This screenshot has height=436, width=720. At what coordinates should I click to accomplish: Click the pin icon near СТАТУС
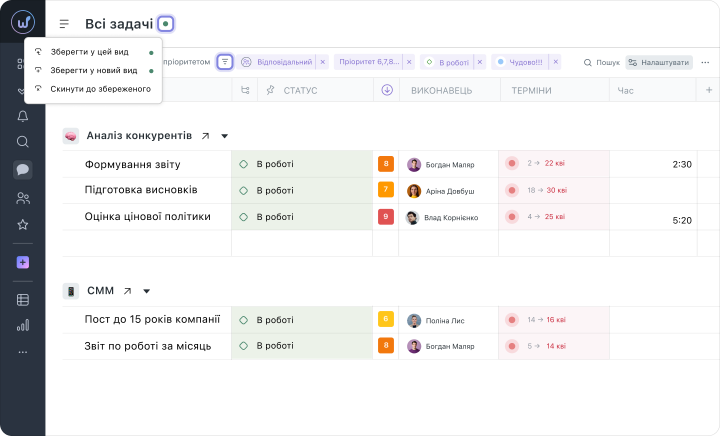tap(270, 90)
